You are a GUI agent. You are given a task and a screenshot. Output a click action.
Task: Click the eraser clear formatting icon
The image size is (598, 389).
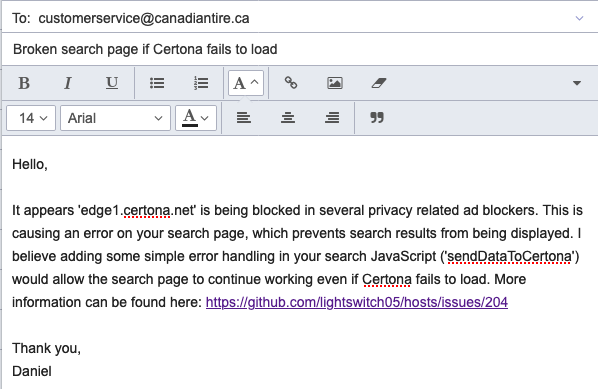[x=379, y=83]
